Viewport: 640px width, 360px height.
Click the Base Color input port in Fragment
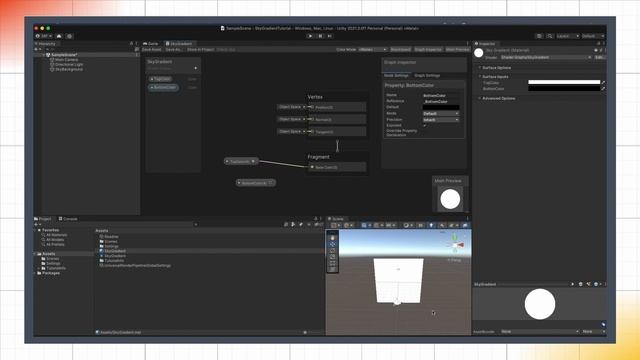tap(312, 167)
